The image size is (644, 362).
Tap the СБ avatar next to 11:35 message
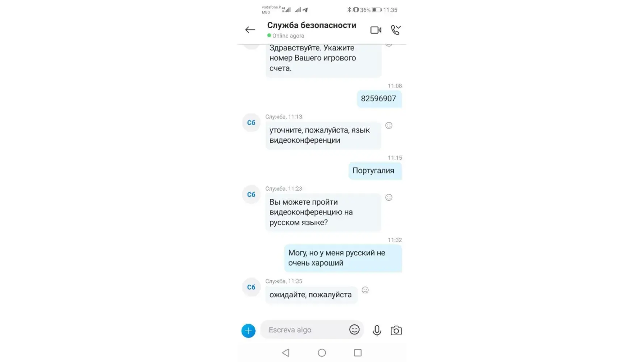coord(251,287)
